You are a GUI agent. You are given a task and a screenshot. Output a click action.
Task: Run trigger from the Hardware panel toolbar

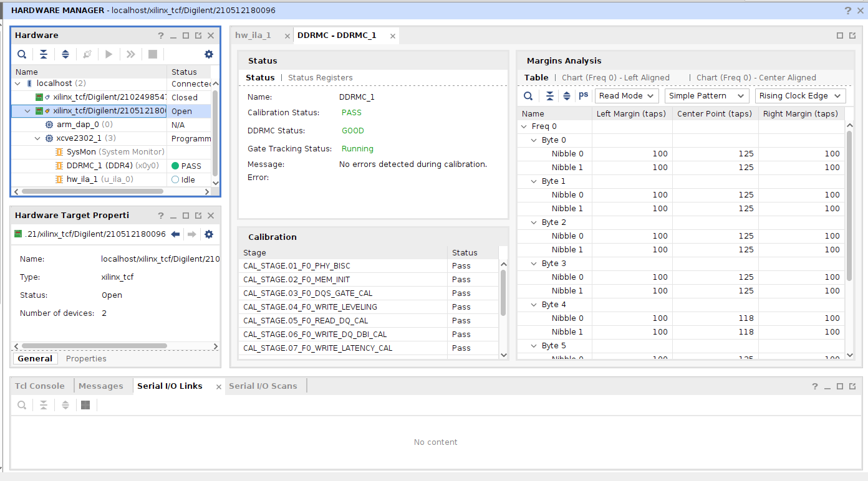pos(109,54)
